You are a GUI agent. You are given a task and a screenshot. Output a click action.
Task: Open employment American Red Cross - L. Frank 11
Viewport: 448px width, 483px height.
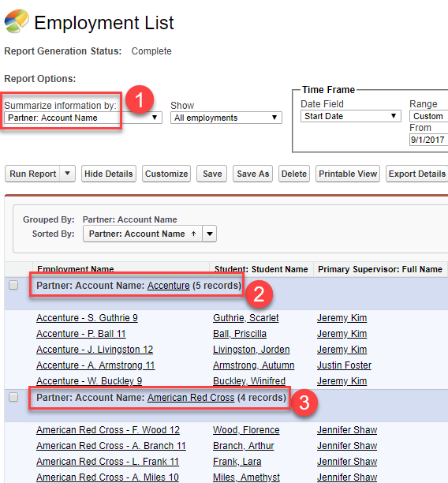tap(107, 462)
